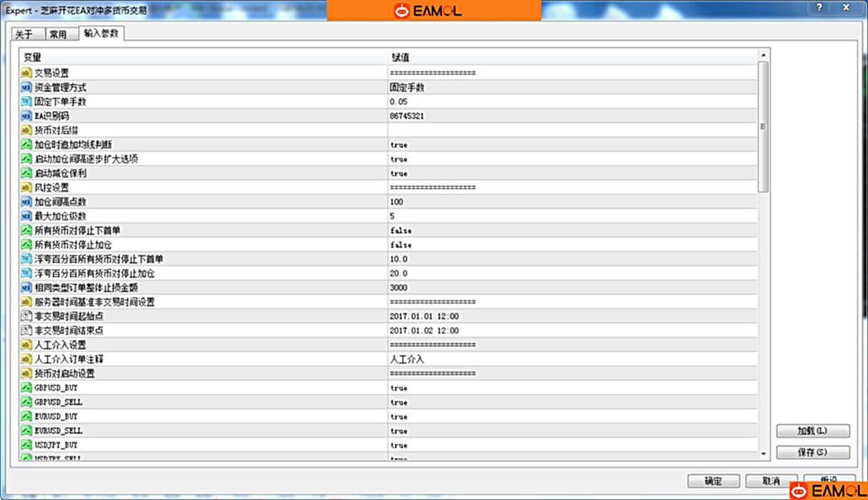Switch to the 常用 tab
868x500 pixels.
coord(58,34)
